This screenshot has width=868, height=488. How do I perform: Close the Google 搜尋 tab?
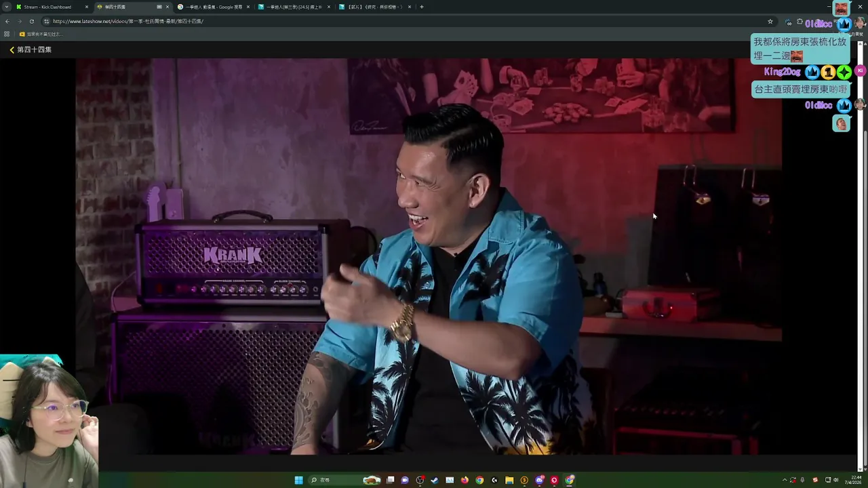tap(248, 7)
